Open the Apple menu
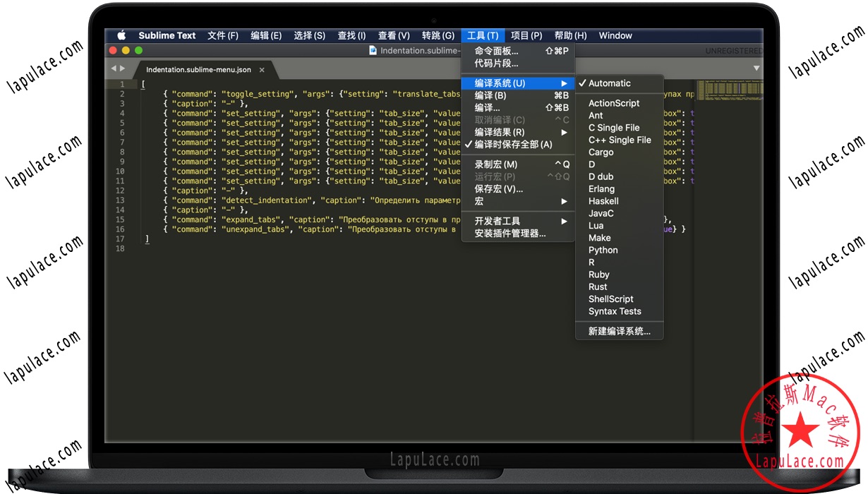 (x=121, y=35)
